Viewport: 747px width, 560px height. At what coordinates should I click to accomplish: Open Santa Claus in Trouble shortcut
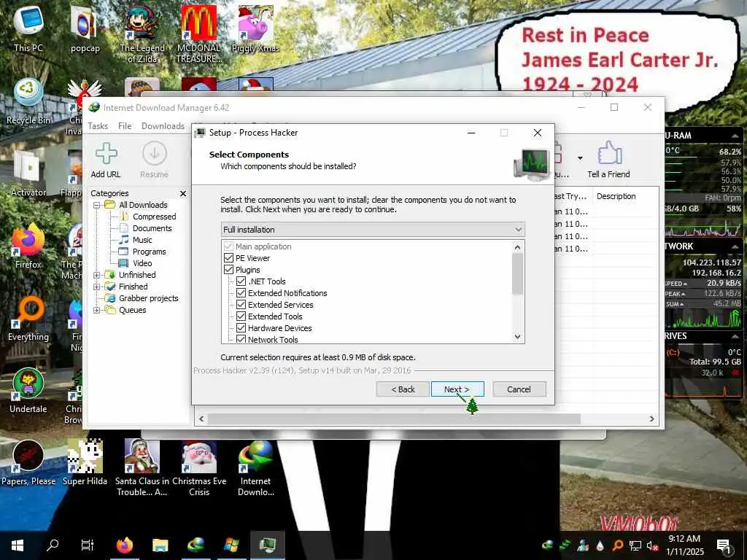tap(142, 467)
